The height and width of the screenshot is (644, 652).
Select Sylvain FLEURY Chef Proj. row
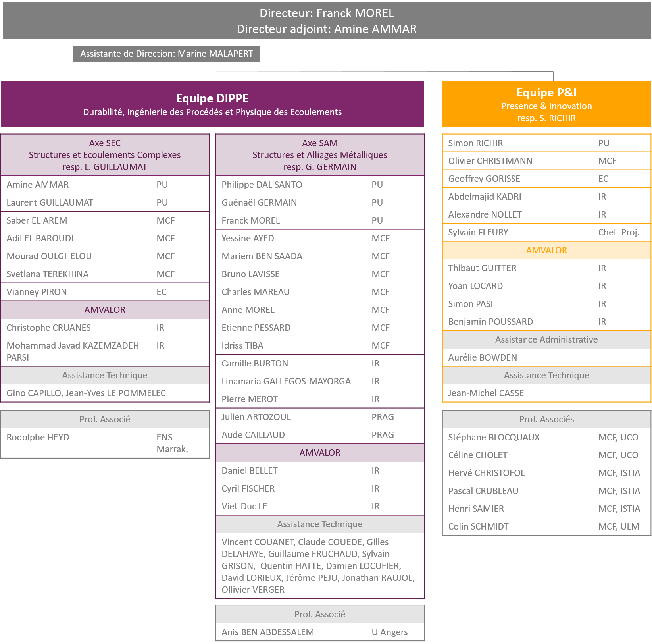coord(546,232)
